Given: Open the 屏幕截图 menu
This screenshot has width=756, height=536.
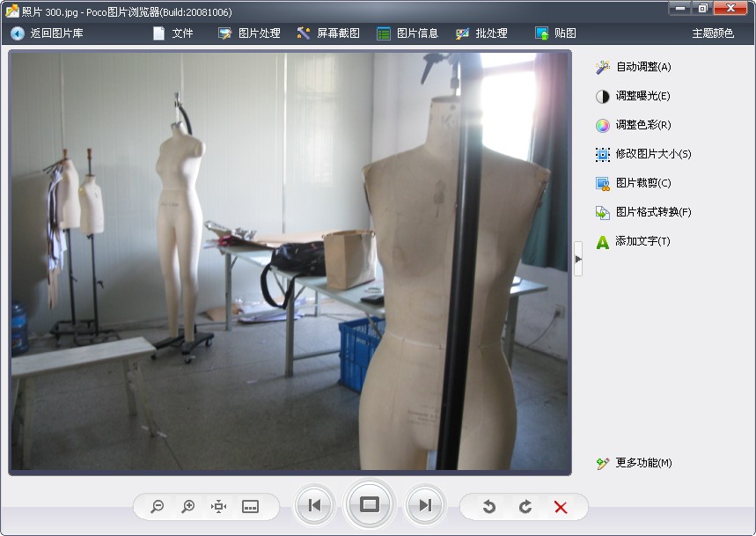Looking at the screenshot, I should pyautogui.click(x=328, y=33).
